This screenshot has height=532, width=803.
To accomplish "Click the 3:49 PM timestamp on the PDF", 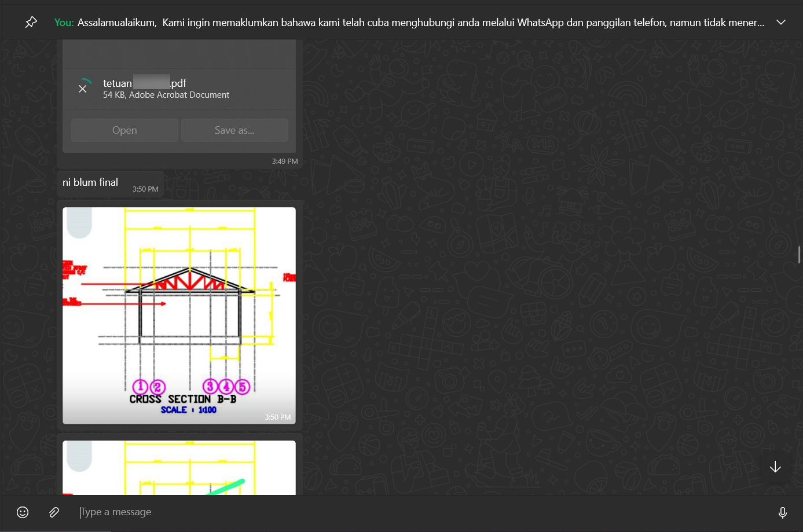I will click(x=285, y=162).
